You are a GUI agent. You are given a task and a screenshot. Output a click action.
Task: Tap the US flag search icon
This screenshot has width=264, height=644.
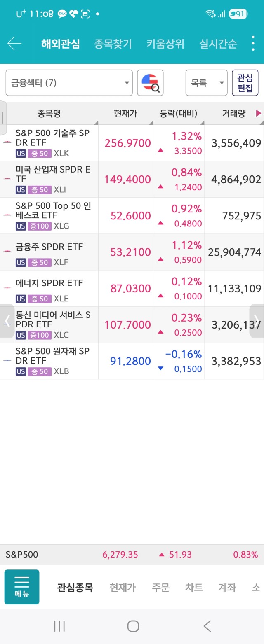click(150, 83)
